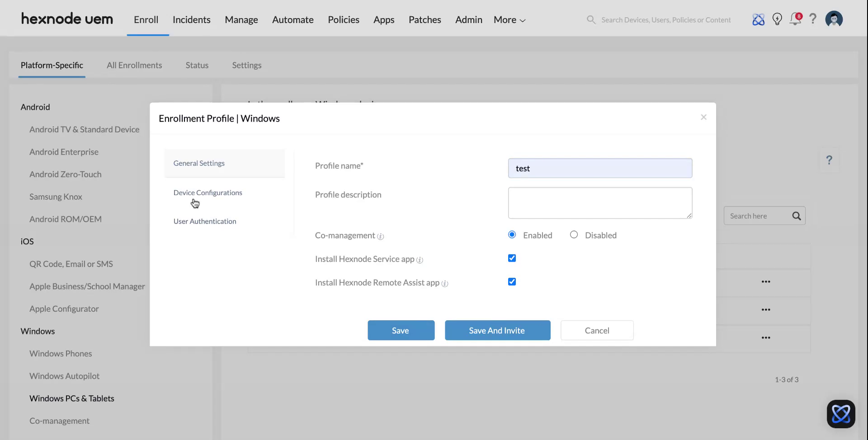The image size is (868, 440).
Task: Uncheck Install Hexnode Remote Assist app
Action: point(512,281)
